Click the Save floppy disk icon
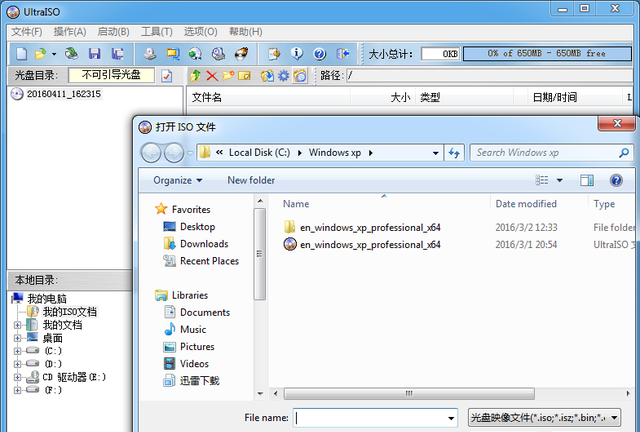 point(95,53)
